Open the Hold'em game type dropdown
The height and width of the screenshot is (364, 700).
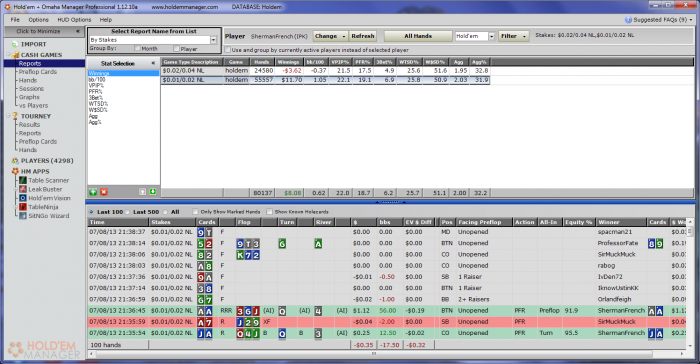pyautogui.click(x=492, y=36)
